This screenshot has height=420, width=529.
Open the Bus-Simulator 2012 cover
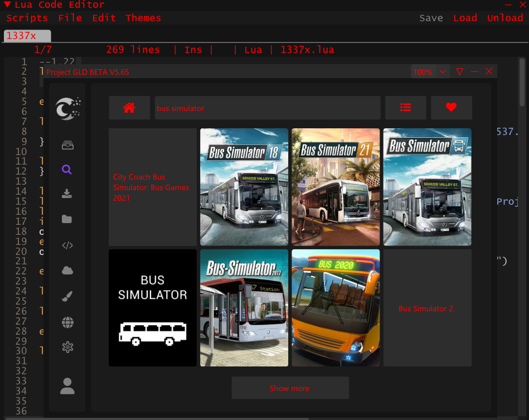pos(244,308)
